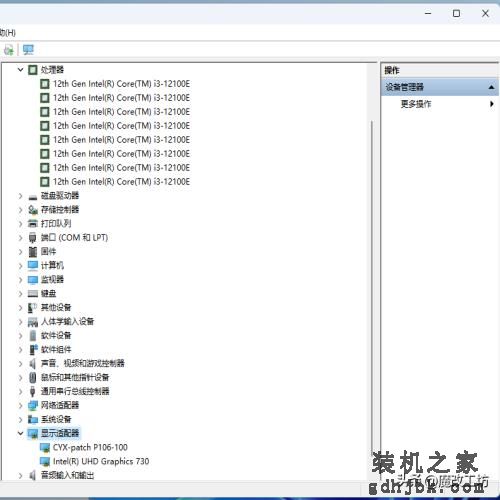
Task: Select the 键盘 category label
Action: coord(48,294)
